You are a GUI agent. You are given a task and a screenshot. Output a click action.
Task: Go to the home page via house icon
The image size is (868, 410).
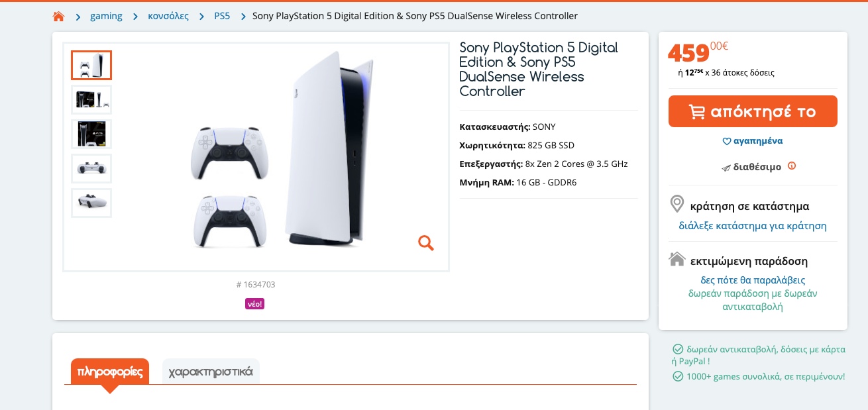click(x=59, y=16)
